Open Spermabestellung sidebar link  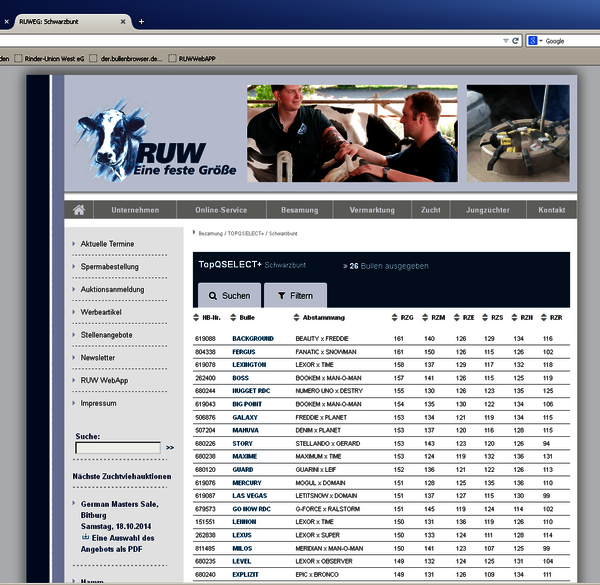click(x=109, y=267)
